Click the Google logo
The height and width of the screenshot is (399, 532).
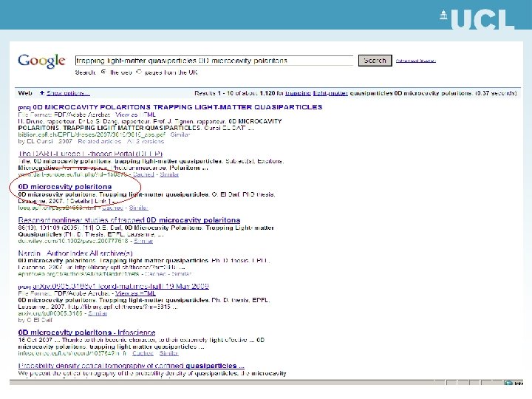point(41,61)
